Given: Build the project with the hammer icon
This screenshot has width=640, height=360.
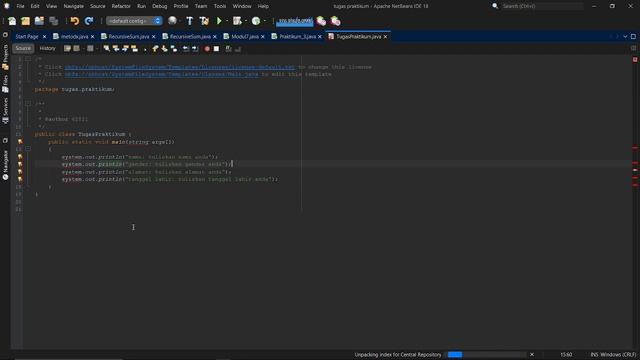Looking at the screenshot, I should pyautogui.click(x=189, y=21).
